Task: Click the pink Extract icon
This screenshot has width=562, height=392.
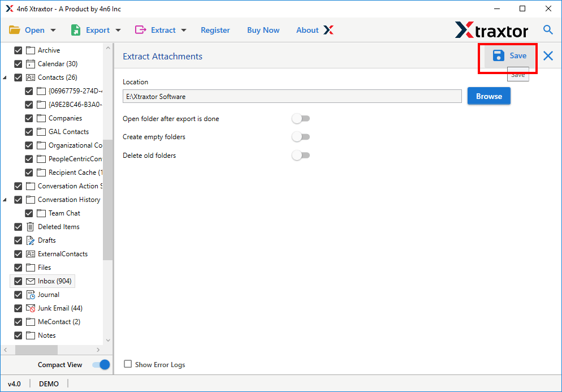Action: 140,30
